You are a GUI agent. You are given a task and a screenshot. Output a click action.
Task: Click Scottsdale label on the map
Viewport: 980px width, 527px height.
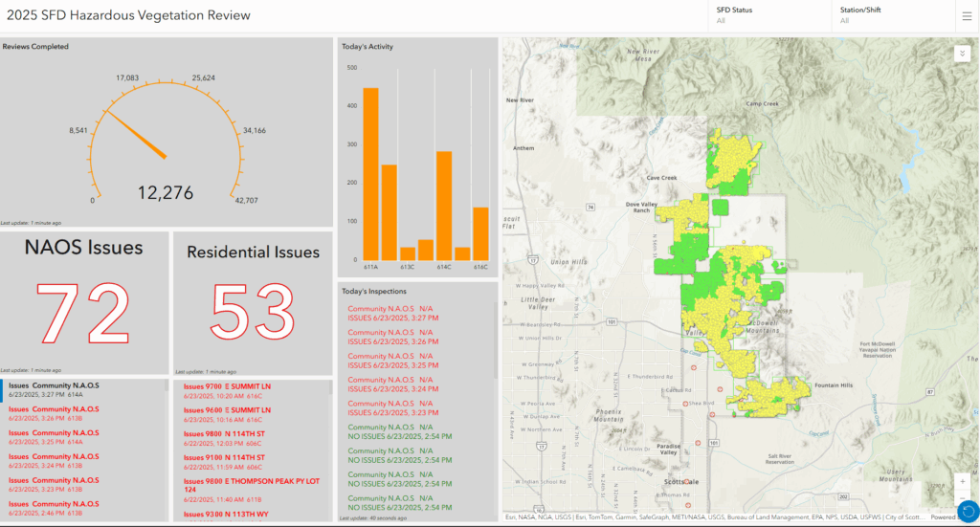[680, 482]
